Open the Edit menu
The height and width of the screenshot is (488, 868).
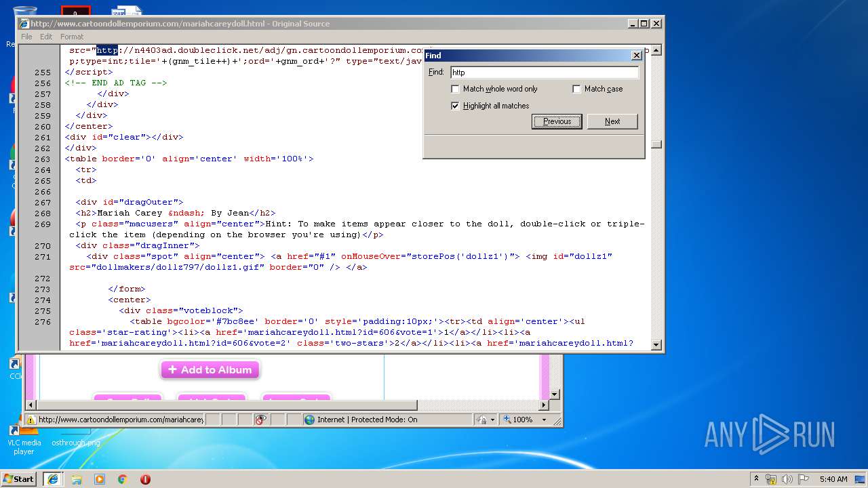[46, 37]
